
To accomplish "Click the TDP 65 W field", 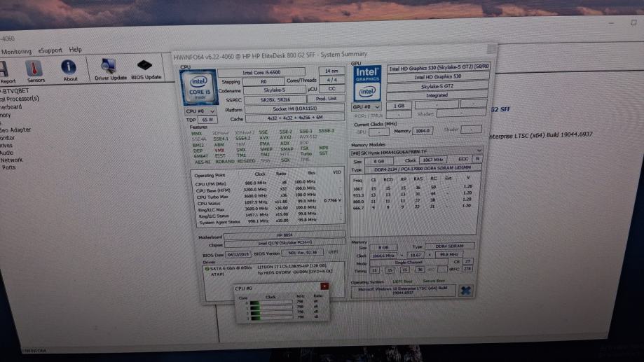I will (208, 120).
